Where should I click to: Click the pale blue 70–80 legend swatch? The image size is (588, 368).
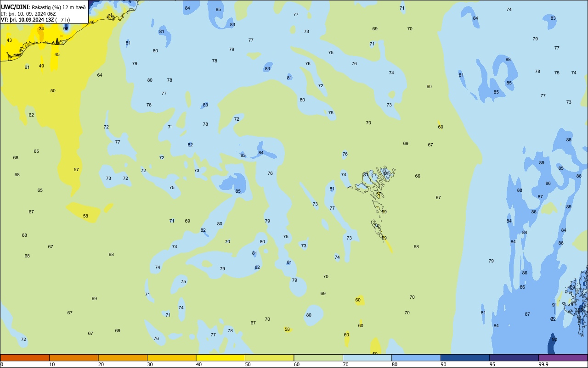pos(367,357)
